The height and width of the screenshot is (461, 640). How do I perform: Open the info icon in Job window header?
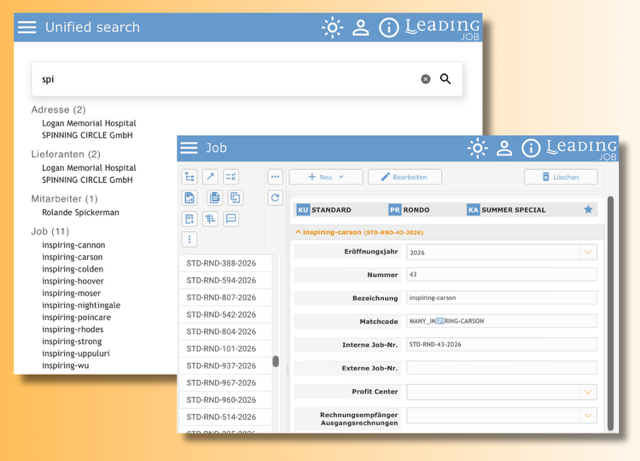point(531,148)
